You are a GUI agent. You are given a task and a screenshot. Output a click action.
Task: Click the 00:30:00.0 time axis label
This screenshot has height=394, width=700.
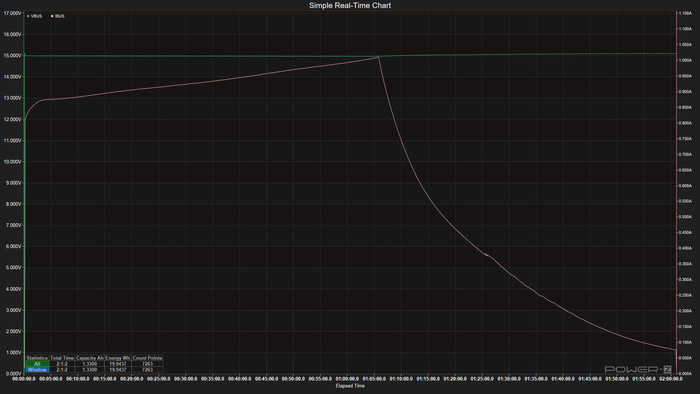click(x=185, y=379)
